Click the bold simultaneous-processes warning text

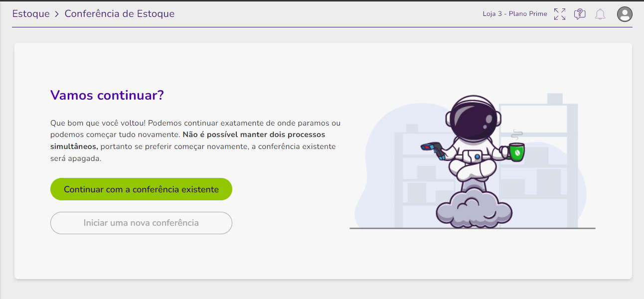(x=187, y=141)
